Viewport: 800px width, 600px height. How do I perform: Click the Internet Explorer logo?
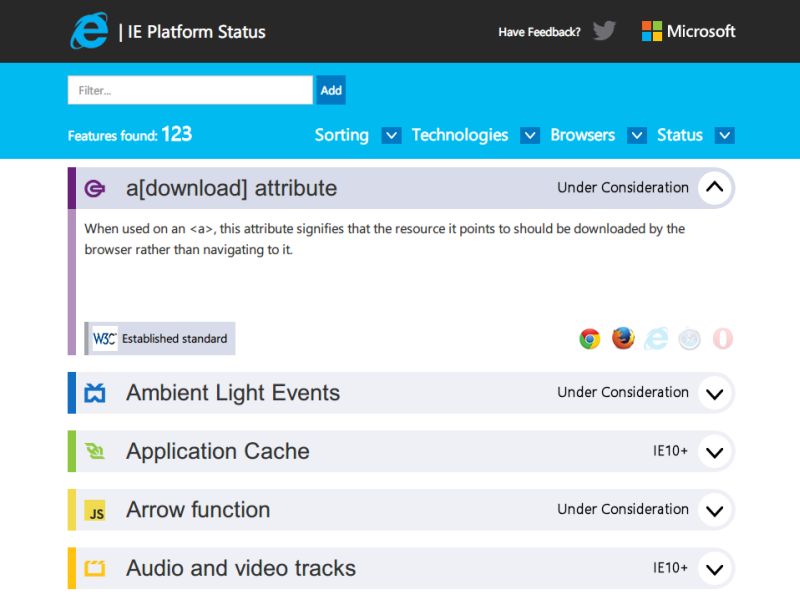[89, 31]
